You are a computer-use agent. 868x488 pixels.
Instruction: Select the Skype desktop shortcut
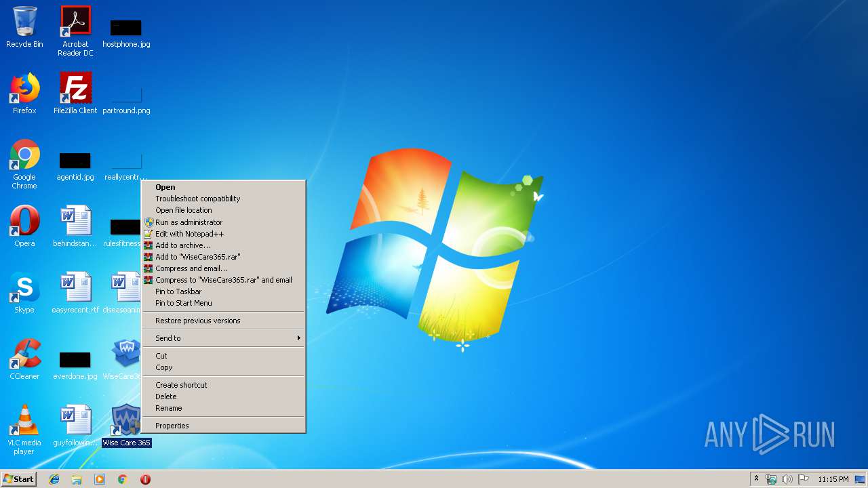point(24,293)
